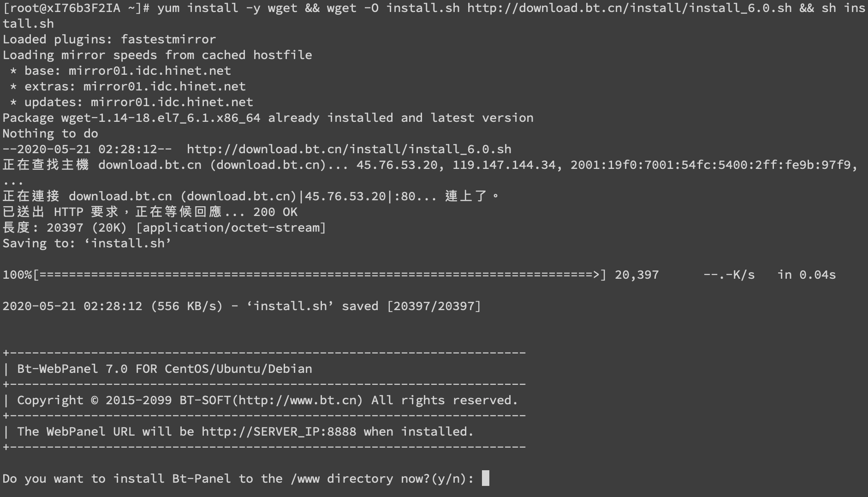Click the 'Nothing to do' output line
Screen dimensions: 868x497
point(50,133)
